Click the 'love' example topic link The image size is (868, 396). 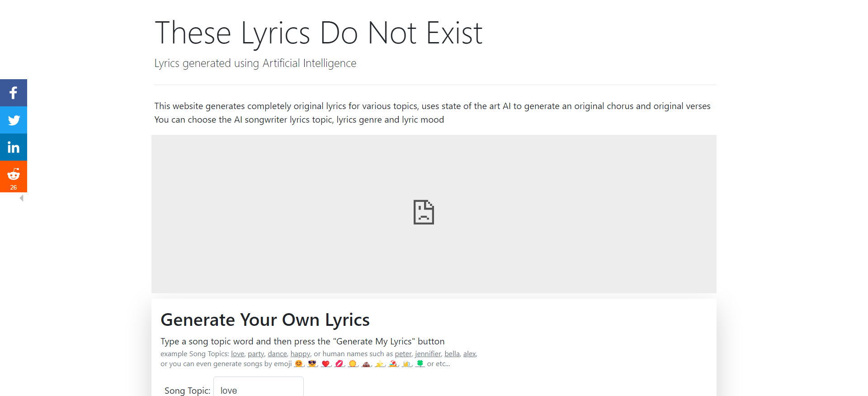click(x=237, y=354)
